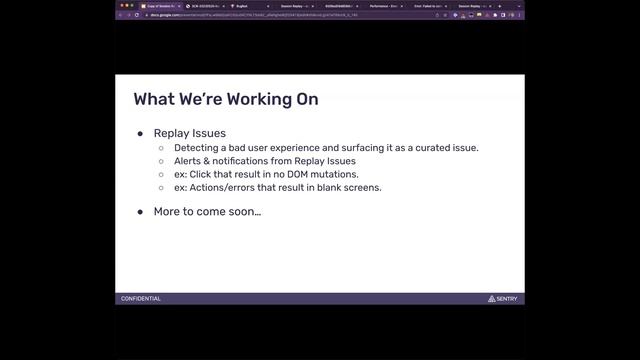Click the Sentry logo in the slide footer

pyautogui.click(x=502, y=299)
